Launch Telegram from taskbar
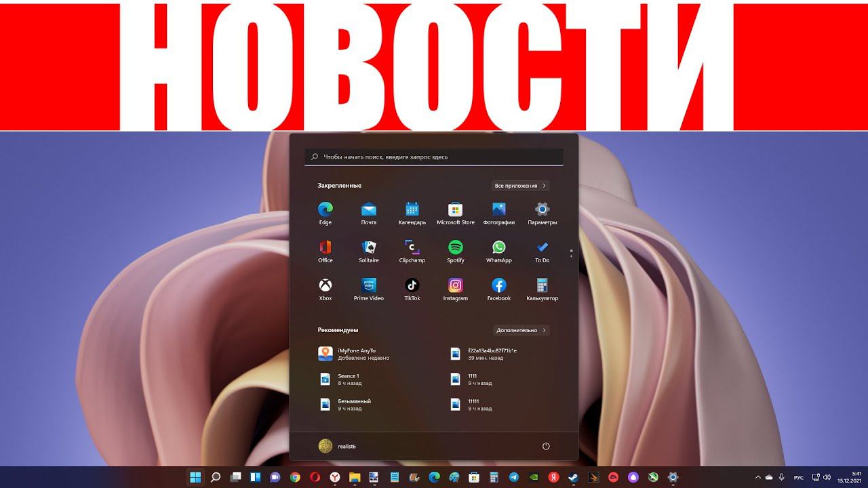868x488 pixels. tap(513, 477)
